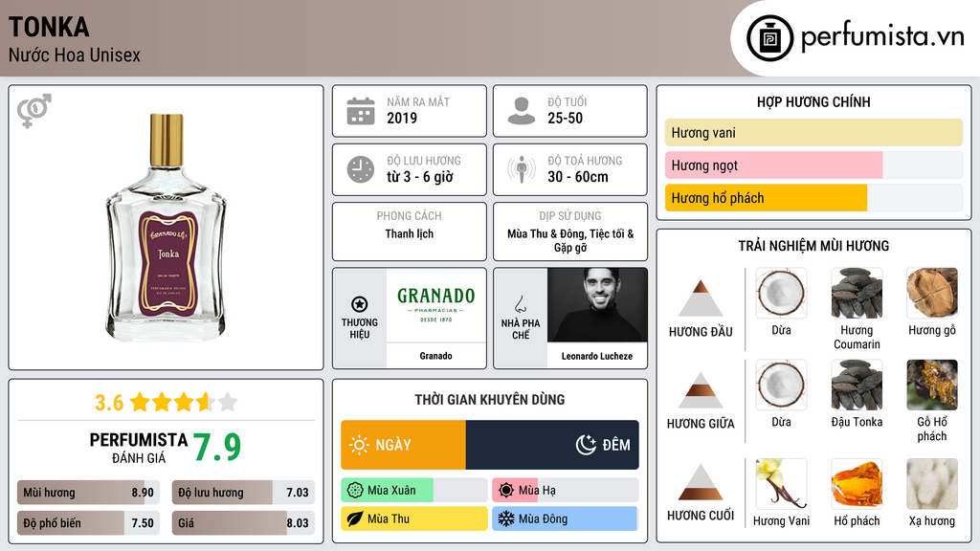980x551 pixels.
Task: Click the Granado brand name label
Action: pyautogui.click(x=435, y=356)
